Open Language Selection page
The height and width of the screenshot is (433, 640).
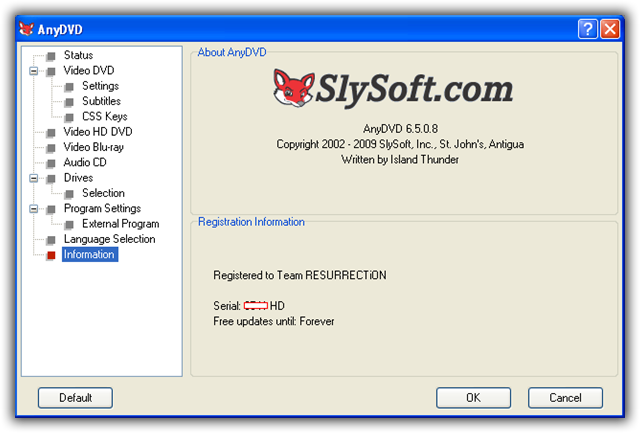pos(109,239)
